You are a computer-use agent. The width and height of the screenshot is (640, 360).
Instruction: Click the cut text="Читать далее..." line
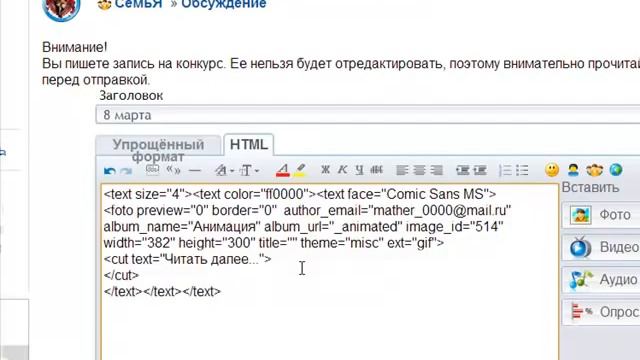point(187,259)
